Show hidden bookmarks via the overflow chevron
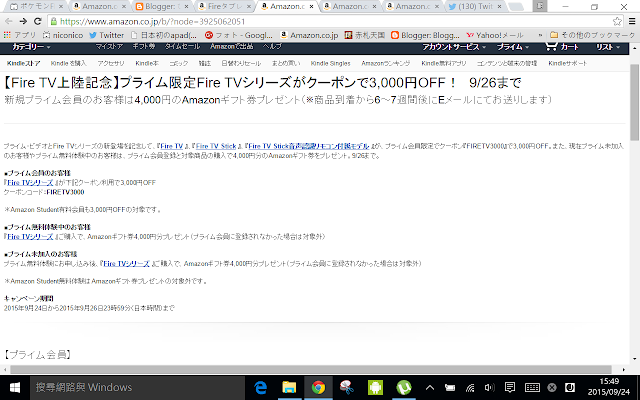 [540, 35]
